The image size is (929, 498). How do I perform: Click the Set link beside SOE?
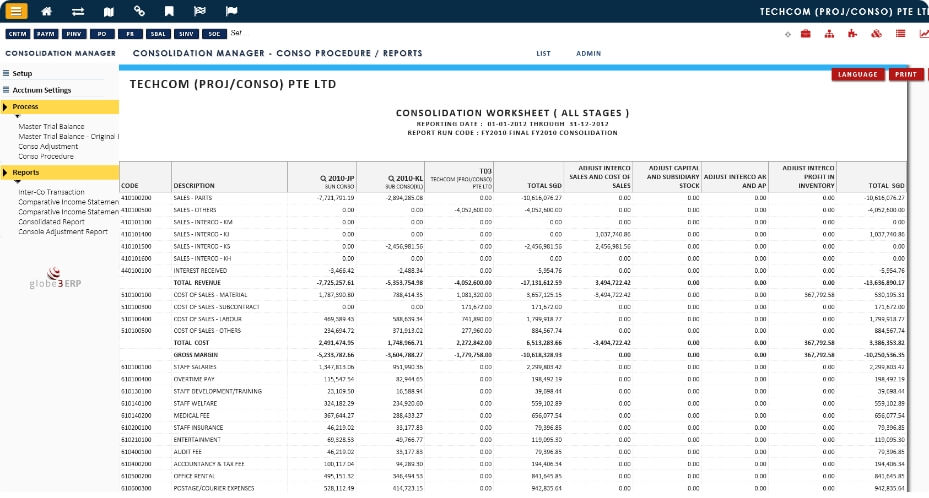[x=236, y=33]
